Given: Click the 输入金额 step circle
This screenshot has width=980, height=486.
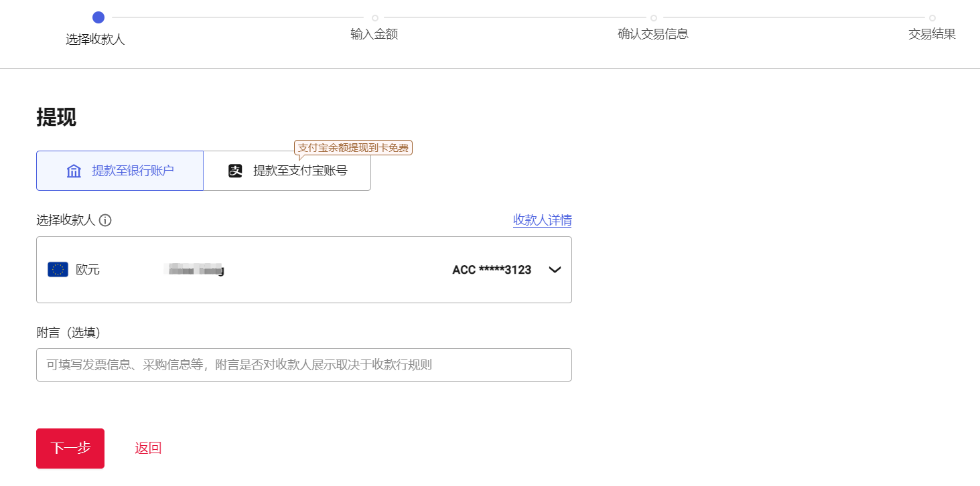Looking at the screenshot, I should [374, 18].
